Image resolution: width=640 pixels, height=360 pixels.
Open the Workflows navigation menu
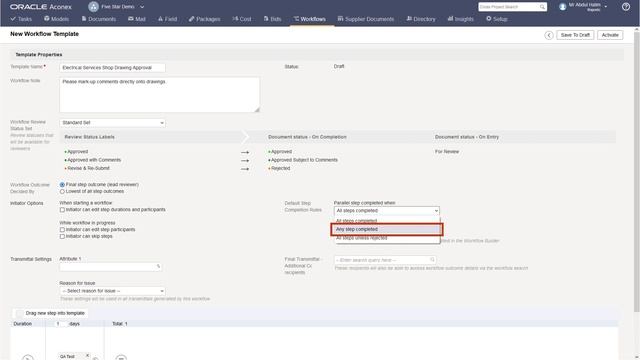[x=310, y=19]
